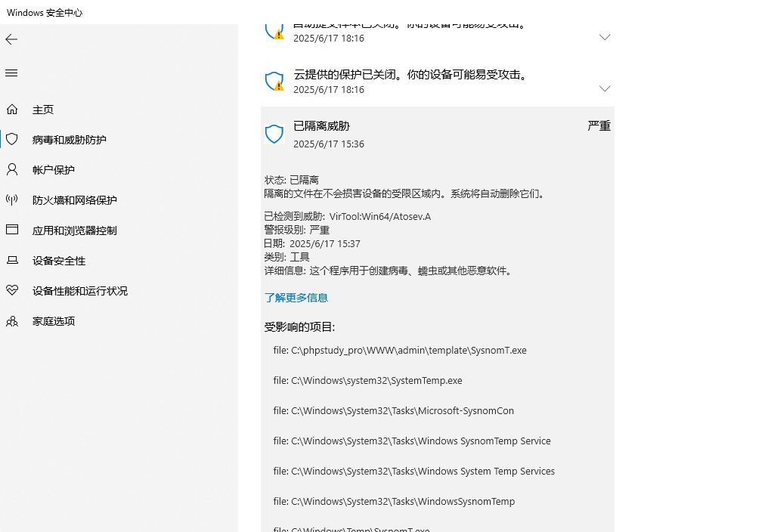This screenshot has width=771, height=532.
Task: Select the Windows System Temp Services path
Action: click(414, 471)
